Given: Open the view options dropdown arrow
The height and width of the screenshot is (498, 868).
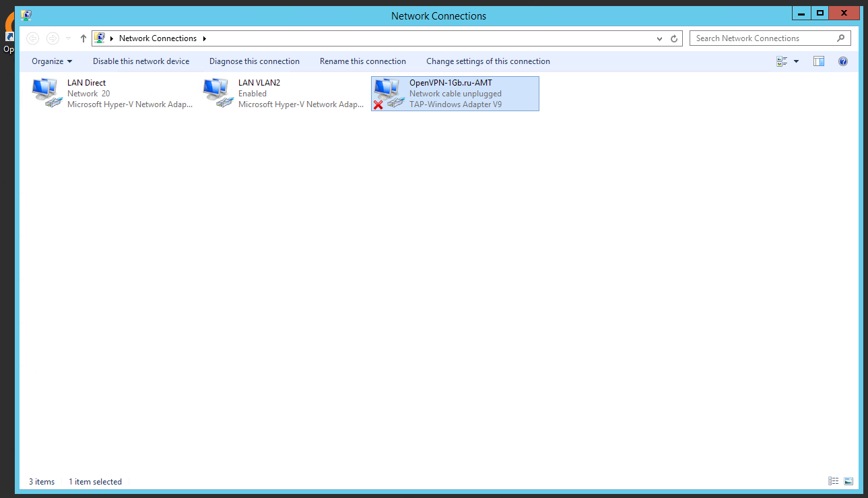Looking at the screenshot, I should (797, 61).
